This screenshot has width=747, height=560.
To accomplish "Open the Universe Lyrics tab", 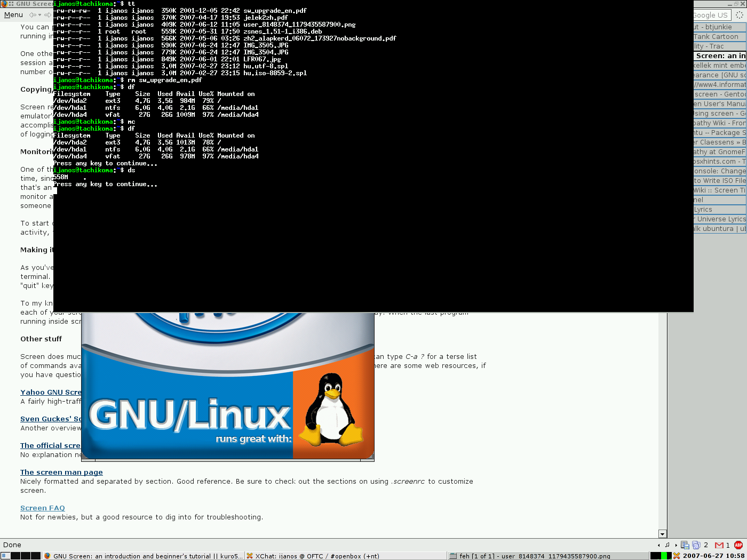I will coord(719,219).
